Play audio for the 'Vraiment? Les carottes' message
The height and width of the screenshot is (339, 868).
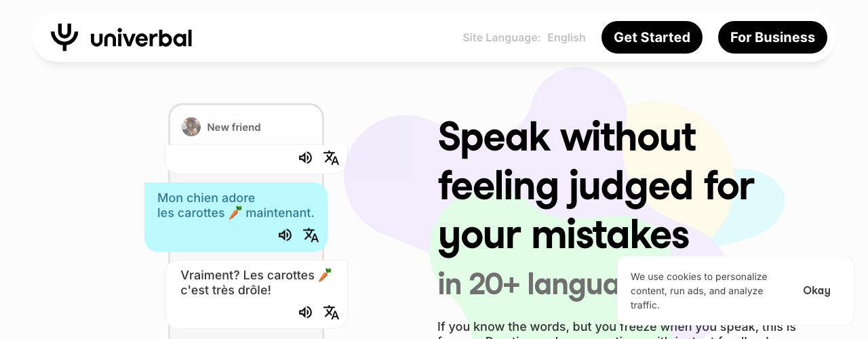coord(305,313)
